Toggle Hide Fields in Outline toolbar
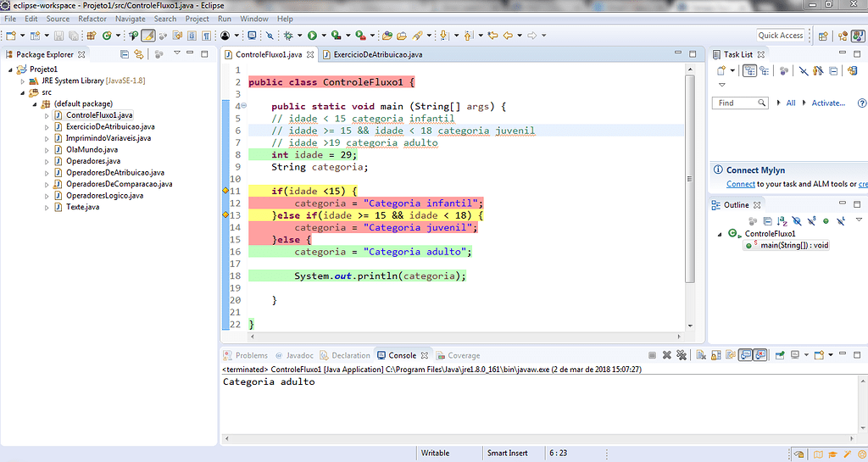 click(x=798, y=220)
